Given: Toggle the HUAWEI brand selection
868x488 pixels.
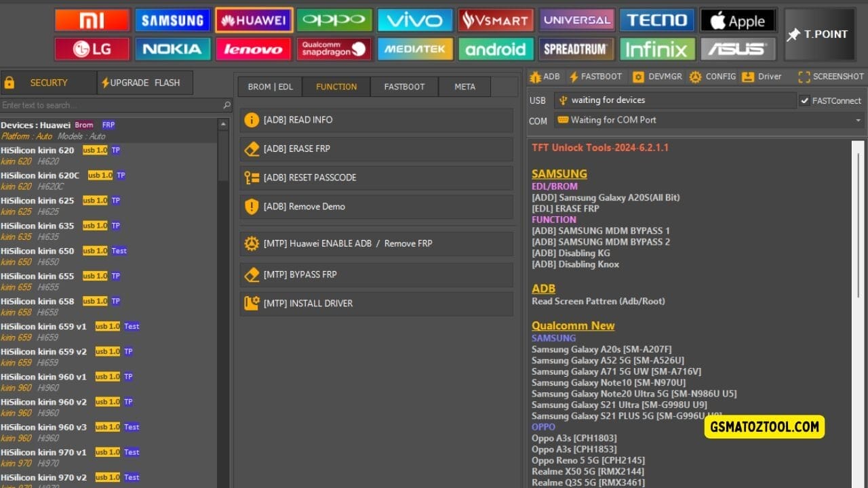Looking at the screenshot, I should click(x=254, y=20).
